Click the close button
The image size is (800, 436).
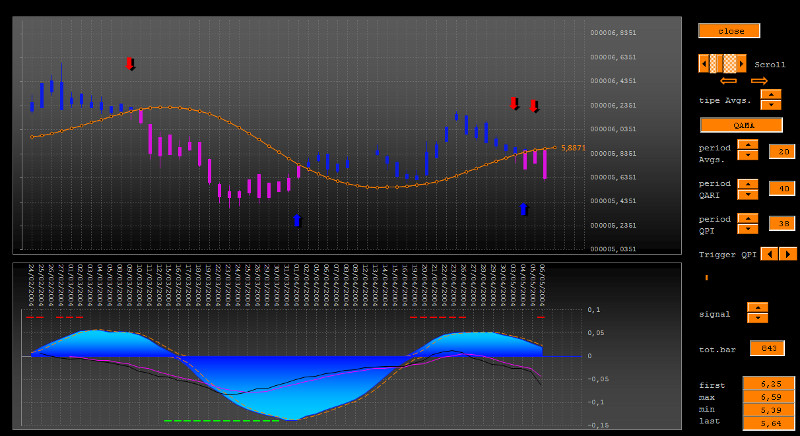click(x=731, y=31)
